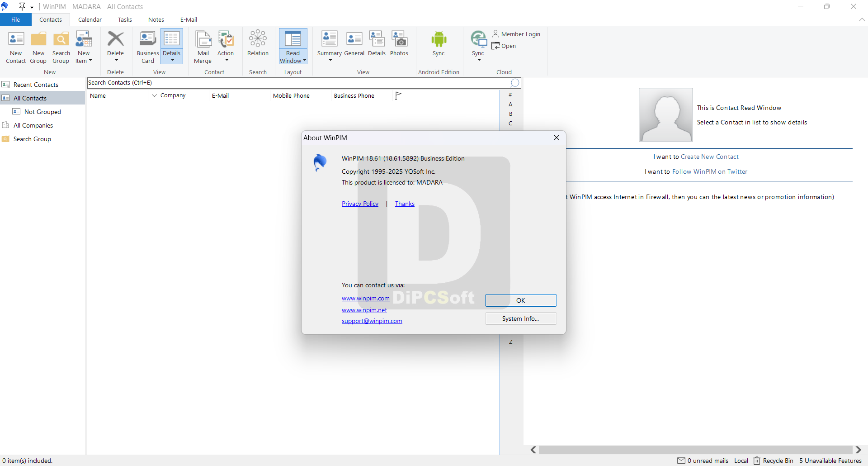Switch to the E-Mail tab
The image size is (868, 466).
189,19
